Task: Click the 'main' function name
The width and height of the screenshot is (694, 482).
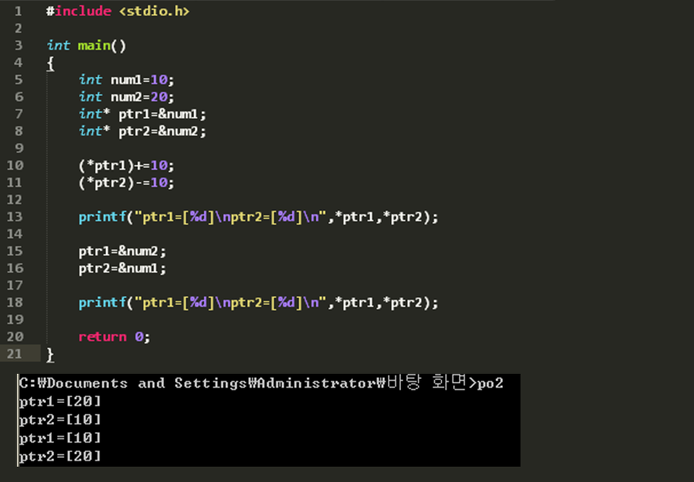Action: 94,45
